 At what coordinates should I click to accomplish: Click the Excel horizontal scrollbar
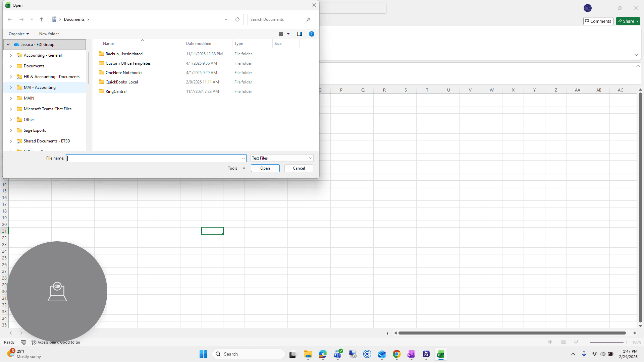click(512, 333)
